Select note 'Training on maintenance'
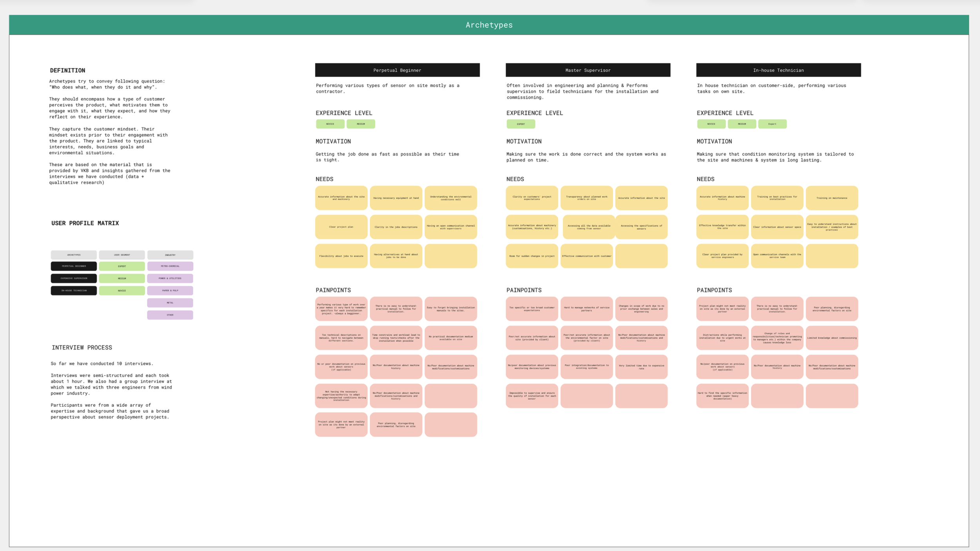 (x=832, y=198)
